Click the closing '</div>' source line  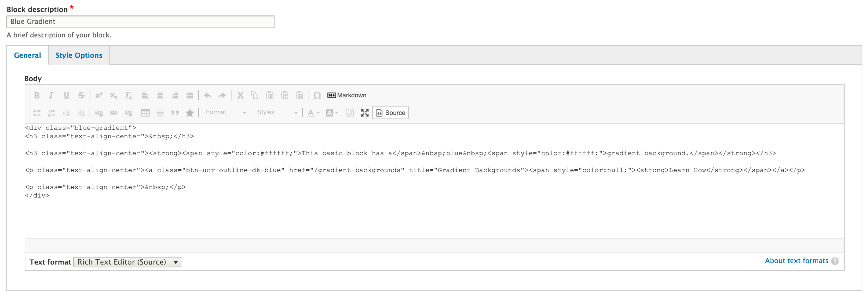37,196
